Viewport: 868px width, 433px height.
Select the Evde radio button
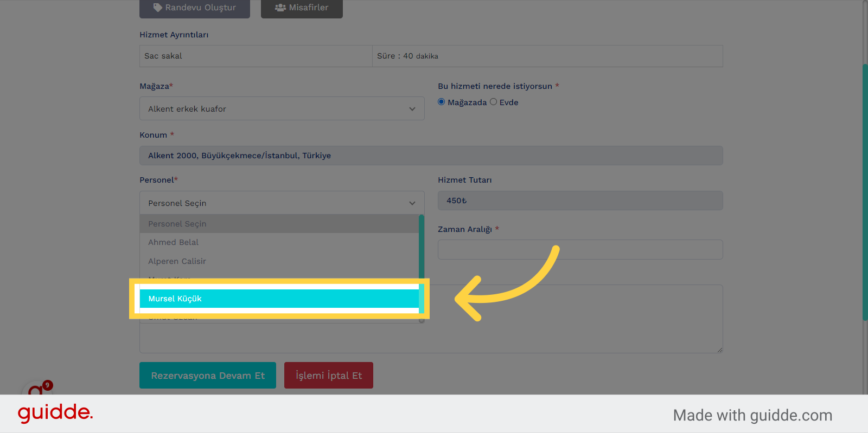[493, 102]
